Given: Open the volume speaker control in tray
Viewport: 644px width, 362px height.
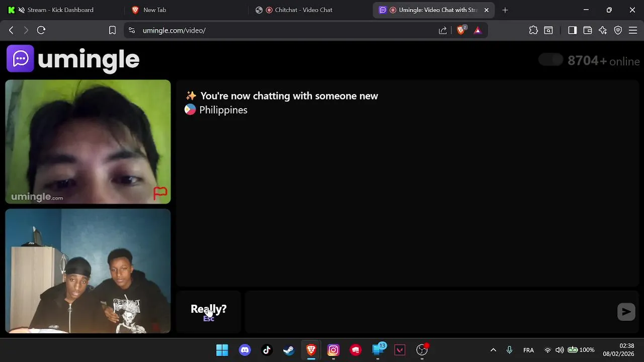Looking at the screenshot, I should pos(559,350).
